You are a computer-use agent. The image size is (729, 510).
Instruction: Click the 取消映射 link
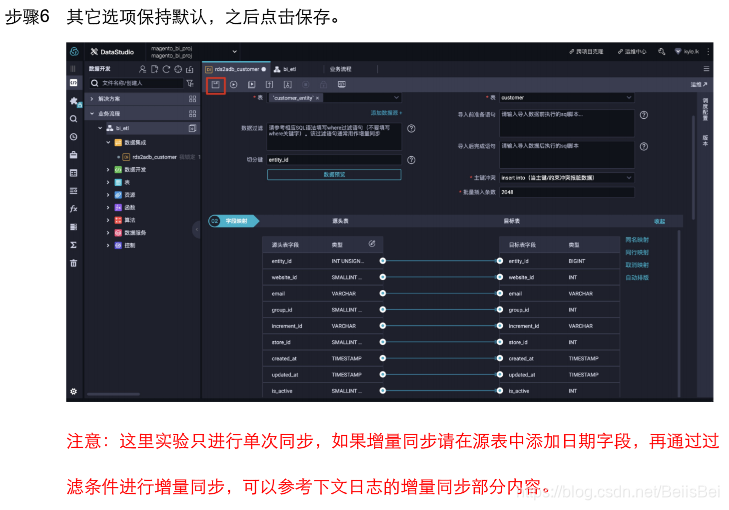pos(637,265)
